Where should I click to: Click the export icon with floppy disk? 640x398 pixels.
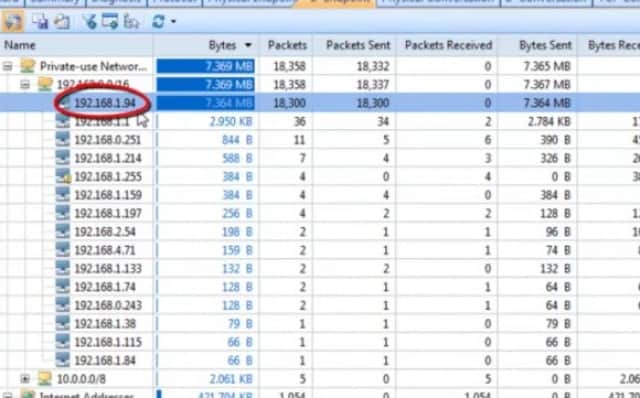(x=40, y=21)
